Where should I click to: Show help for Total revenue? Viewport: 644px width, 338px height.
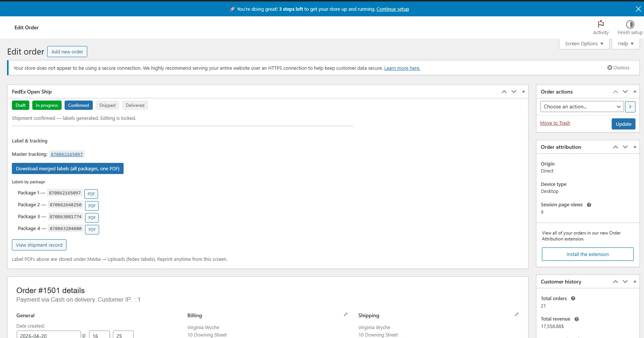(x=576, y=319)
